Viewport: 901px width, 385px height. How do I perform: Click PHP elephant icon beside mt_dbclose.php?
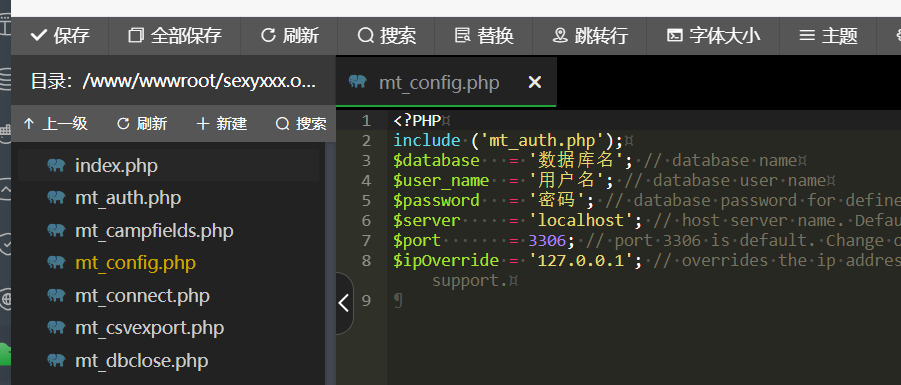pyautogui.click(x=56, y=360)
